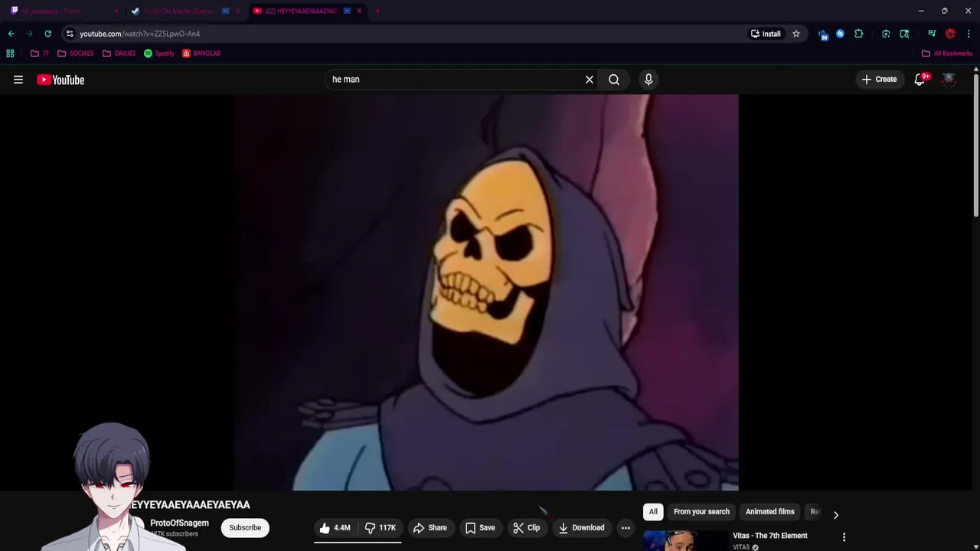Viewport: 980px width, 551px height.
Task: Open the speed extension showing 90
Action: (x=823, y=34)
